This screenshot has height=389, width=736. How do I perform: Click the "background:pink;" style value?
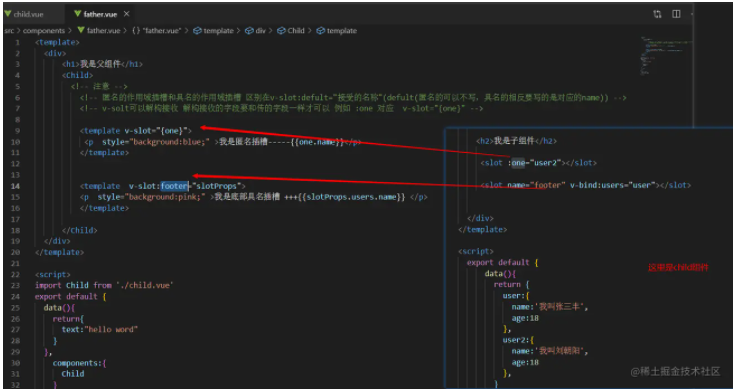pos(165,197)
